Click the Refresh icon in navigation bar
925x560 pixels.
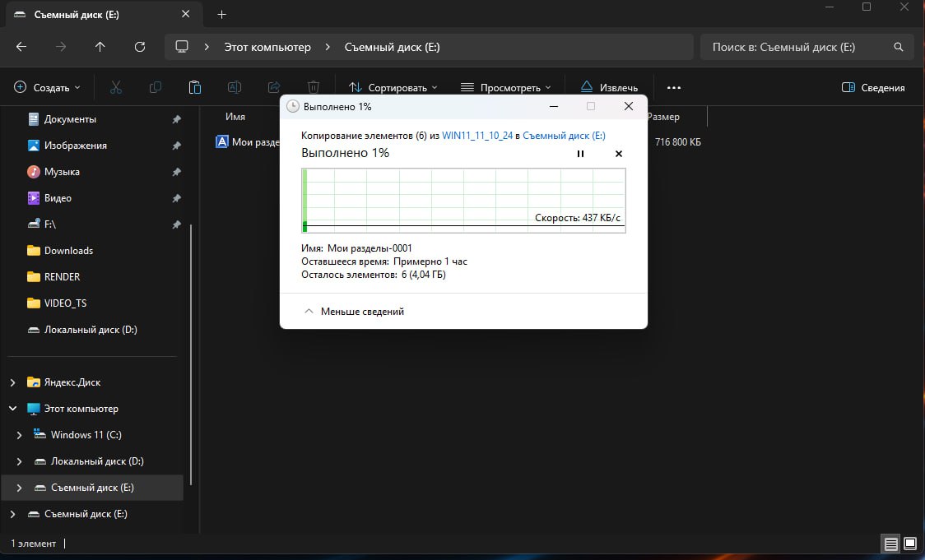(140, 47)
